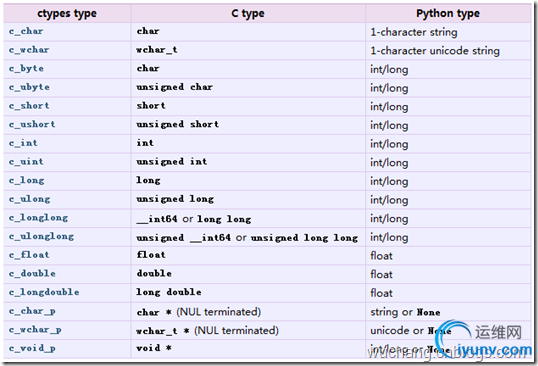This screenshot has height=366, width=538.
Task: Open the c_short link
Action: (x=29, y=106)
